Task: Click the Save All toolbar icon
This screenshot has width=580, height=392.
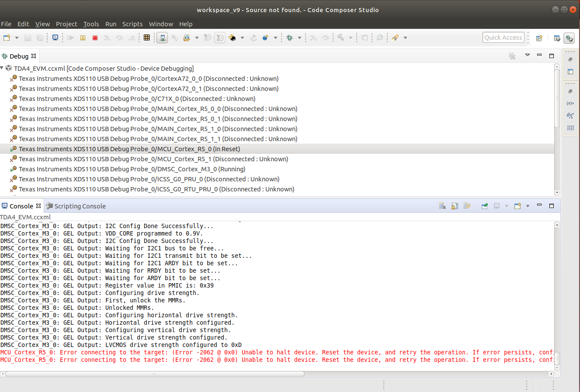Action: (40, 38)
